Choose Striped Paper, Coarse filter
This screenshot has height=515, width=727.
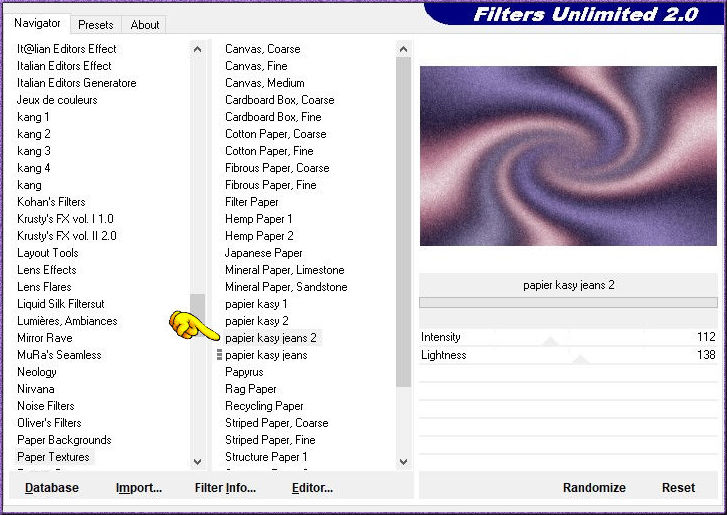(x=276, y=423)
